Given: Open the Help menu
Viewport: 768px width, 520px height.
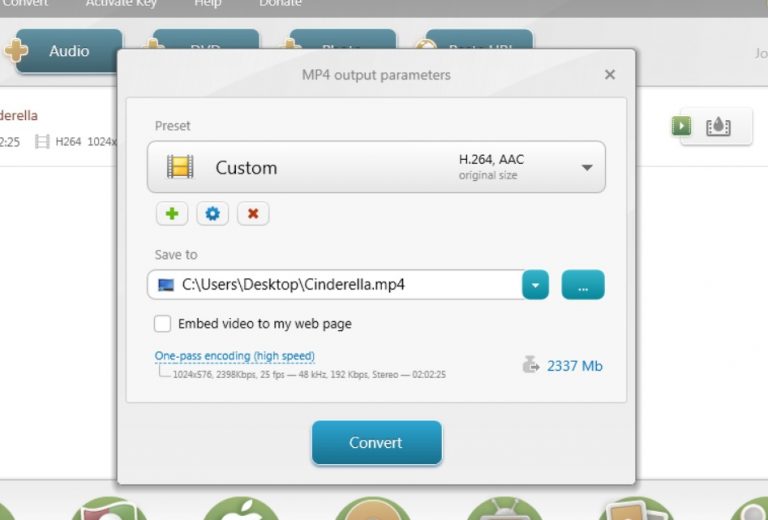Looking at the screenshot, I should pyautogui.click(x=208, y=4).
